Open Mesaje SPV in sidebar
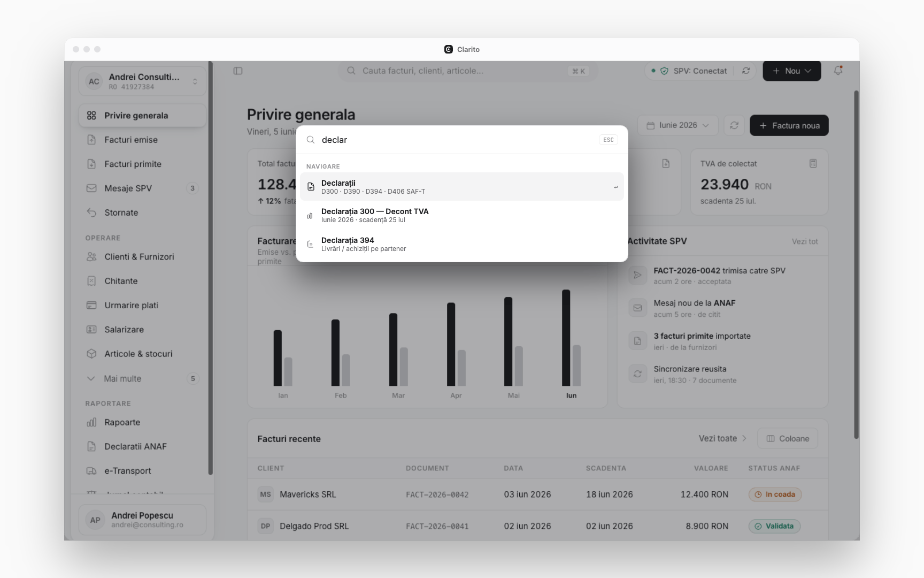Viewport: 924px width, 578px height. pos(142,188)
